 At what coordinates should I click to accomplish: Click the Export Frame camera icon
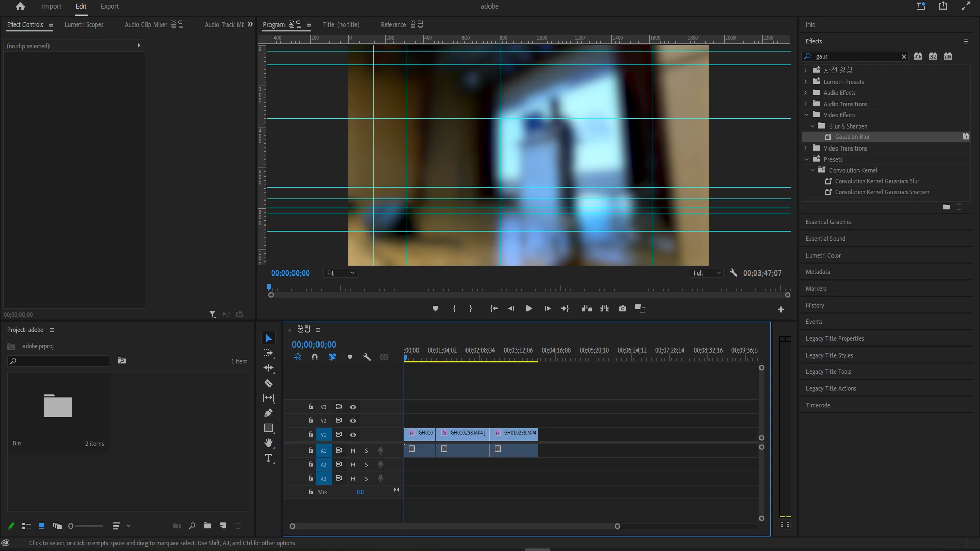[623, 309]
